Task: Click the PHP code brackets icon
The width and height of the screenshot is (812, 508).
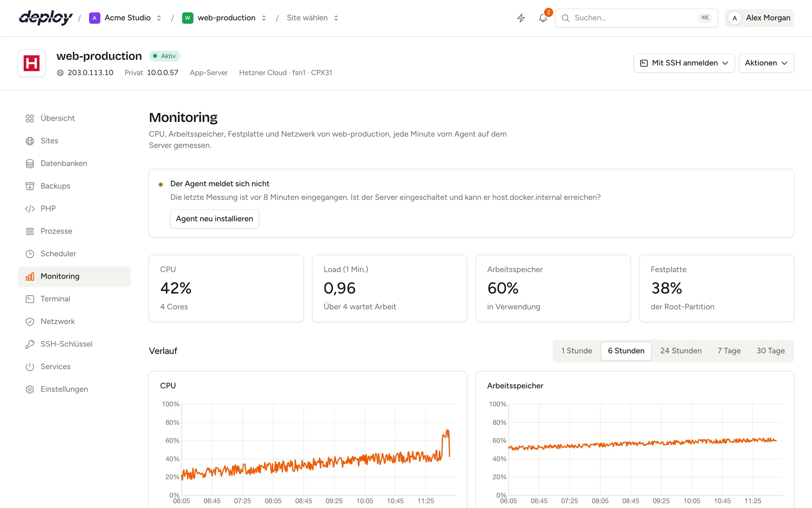Action: coord(30,209)
